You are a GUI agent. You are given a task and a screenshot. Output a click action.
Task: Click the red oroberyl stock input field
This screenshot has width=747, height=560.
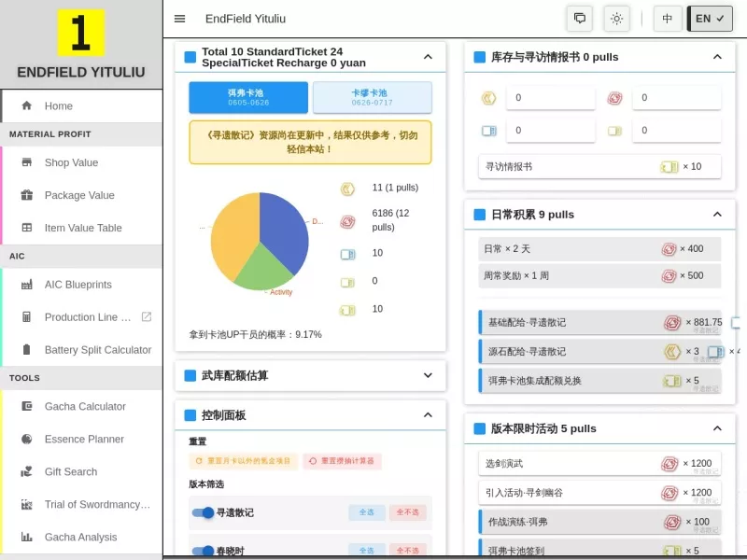[676, 98]
